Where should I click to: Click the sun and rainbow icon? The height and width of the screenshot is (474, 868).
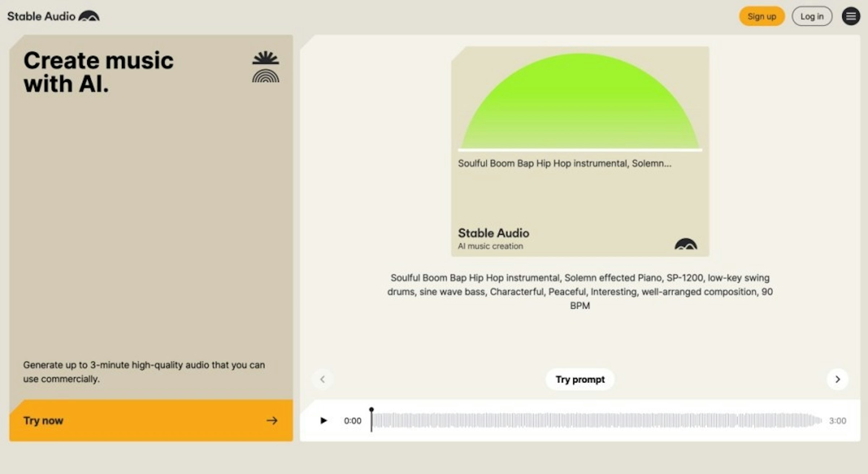click(x=266, y=67)
